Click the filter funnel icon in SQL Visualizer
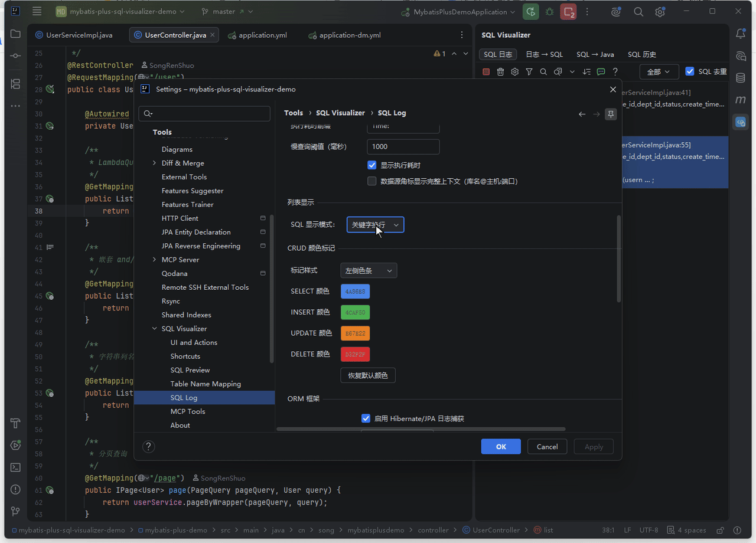 coord(529,71)
